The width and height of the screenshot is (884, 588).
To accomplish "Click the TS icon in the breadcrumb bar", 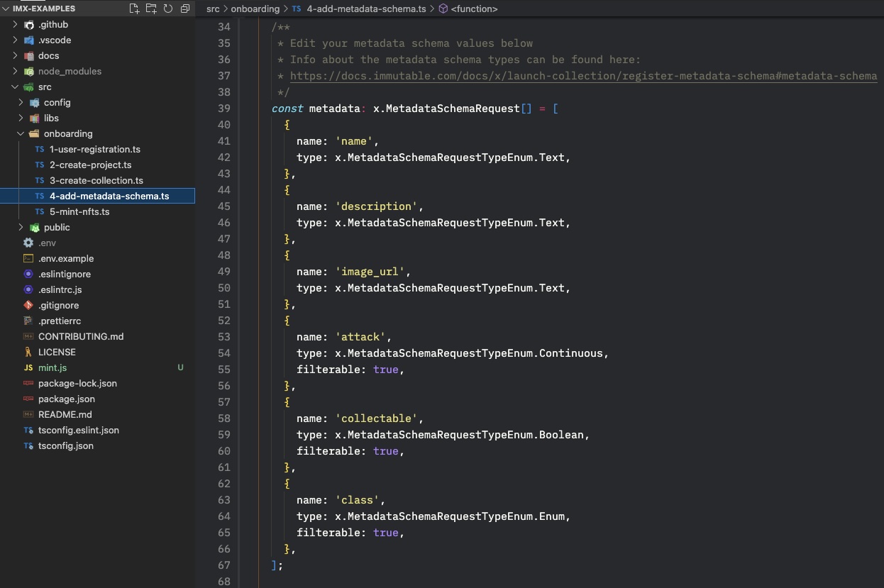I will [297, 9].
